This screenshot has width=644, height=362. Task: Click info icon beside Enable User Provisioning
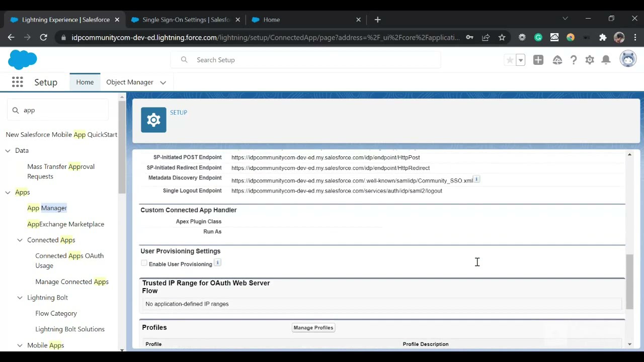click(x=217, y=262)
